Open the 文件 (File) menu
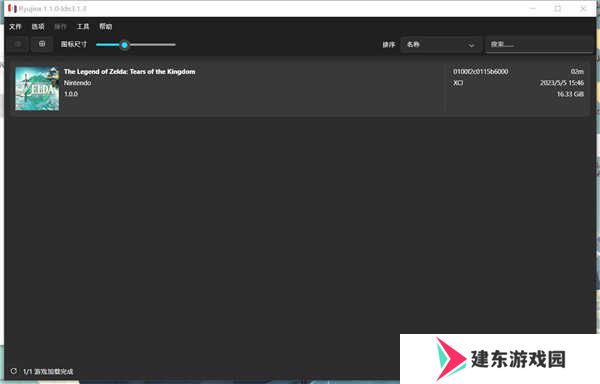Viewport: 600px width, 384px height. pyautogui.click(x=15, y=26)
